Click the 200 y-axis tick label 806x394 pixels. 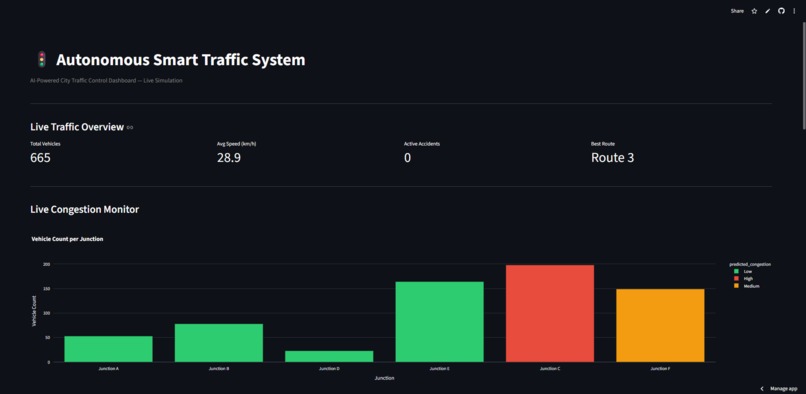pyautogui.click(x=47, y=264)
